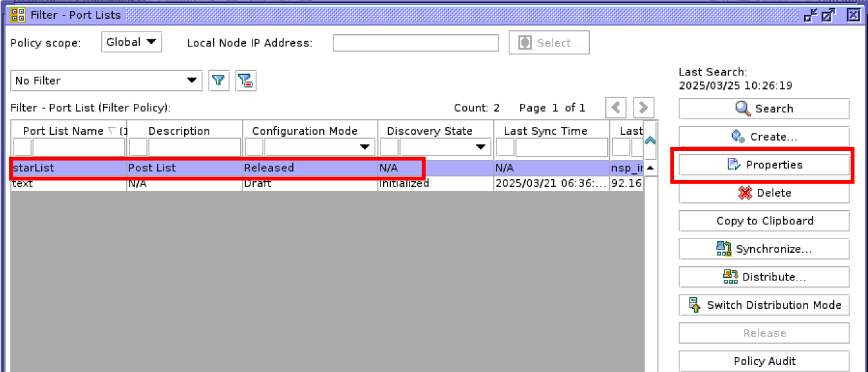
Task: Click Switch Distribution Mode button
Action: [x=764, y=305]
